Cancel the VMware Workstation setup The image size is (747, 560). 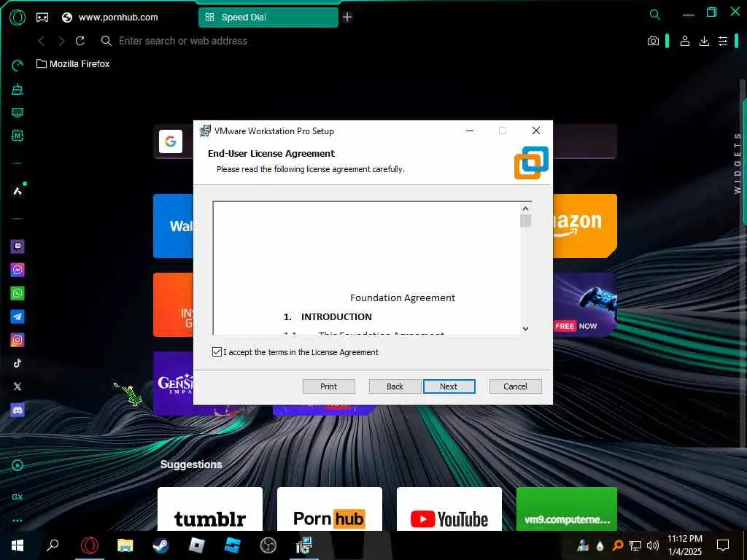pyautogui.click(x=516, y=386)
